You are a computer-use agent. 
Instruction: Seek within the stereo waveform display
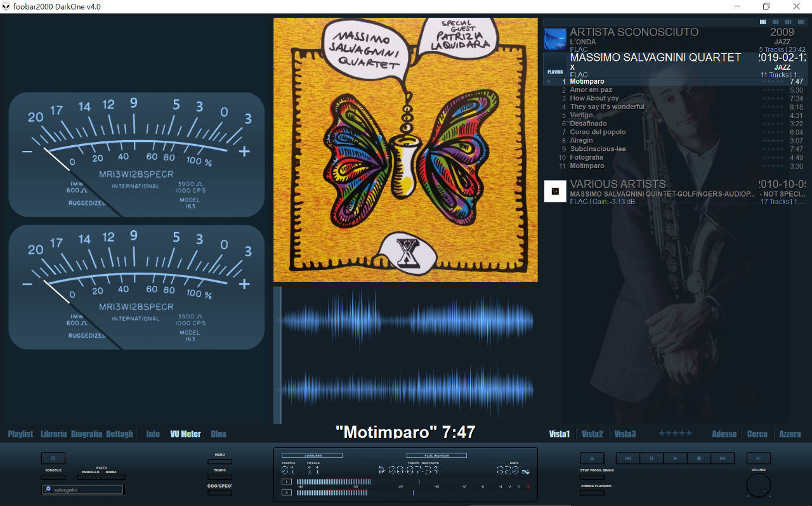406,355
